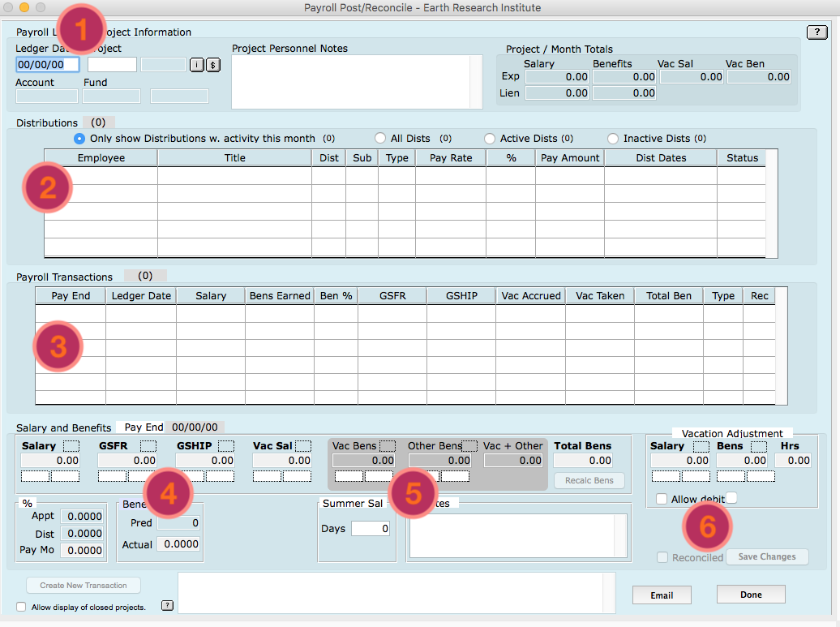
Task: Click the small box next to GSFR label
Action: (148, 445)
